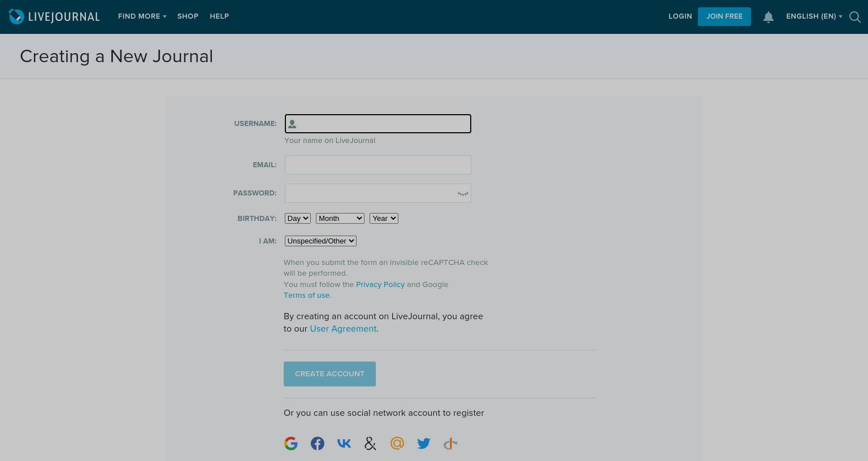The image size is (868, 461).
Task: Click the LiveJournal logo
Action: tap(54, 16)
